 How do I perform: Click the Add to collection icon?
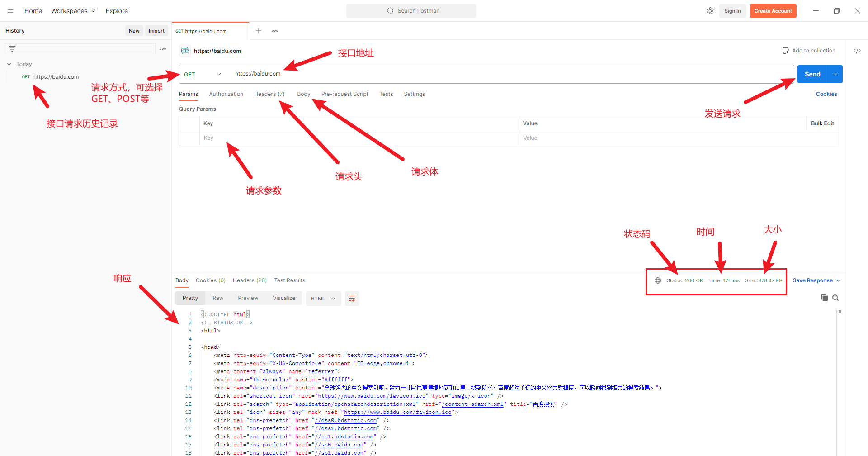786,51
